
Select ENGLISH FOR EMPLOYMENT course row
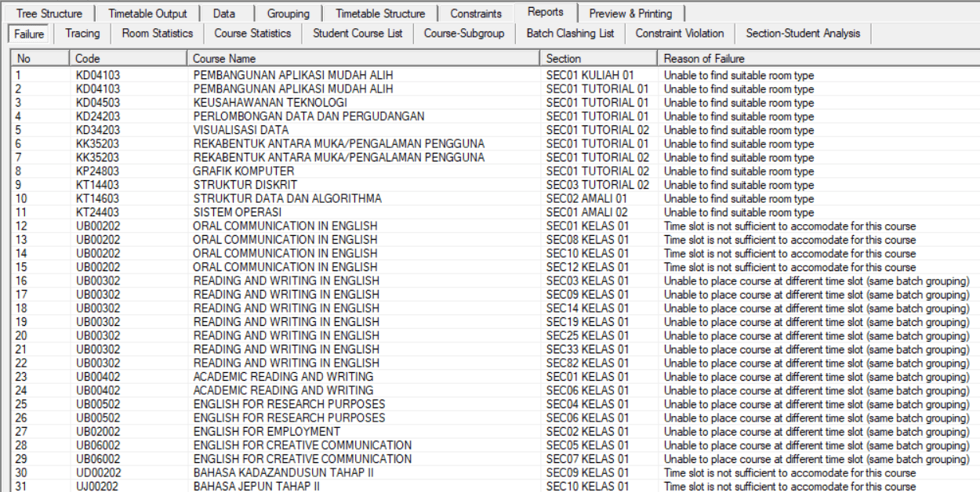pos(495,432)
